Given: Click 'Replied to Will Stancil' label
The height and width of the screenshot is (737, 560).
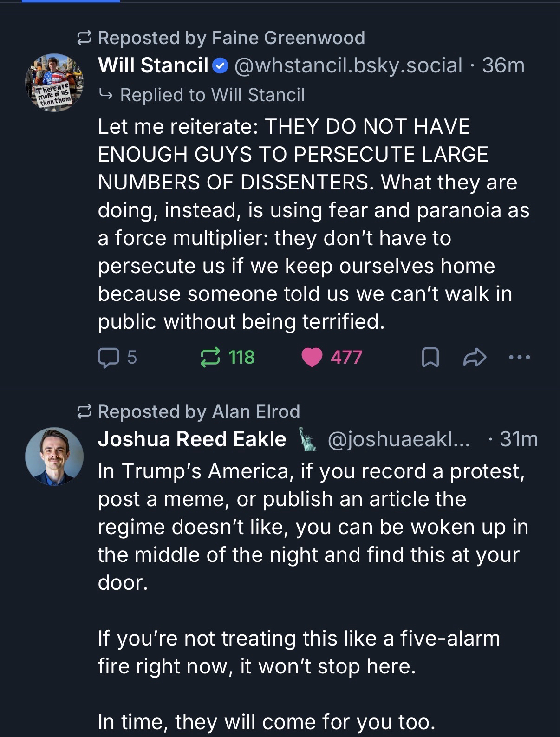Looking at the screenshot, I should click(212, 95).
